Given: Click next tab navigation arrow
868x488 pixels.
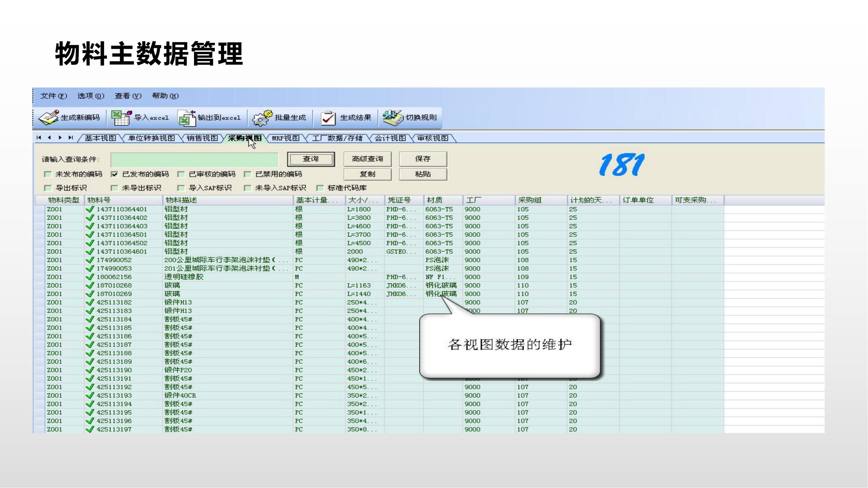Looking at the screenshot, I should click(x=60, y=137).
